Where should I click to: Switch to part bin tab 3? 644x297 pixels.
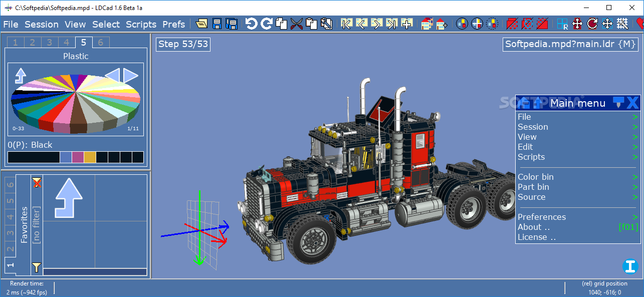(11, 233)
